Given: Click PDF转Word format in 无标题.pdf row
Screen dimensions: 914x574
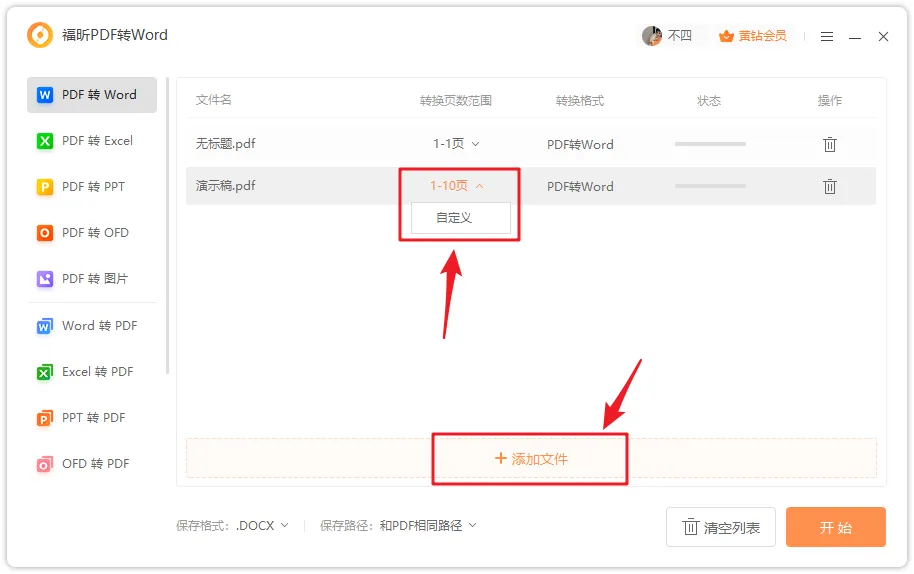Looking at the screenshot, I should 580,145.
